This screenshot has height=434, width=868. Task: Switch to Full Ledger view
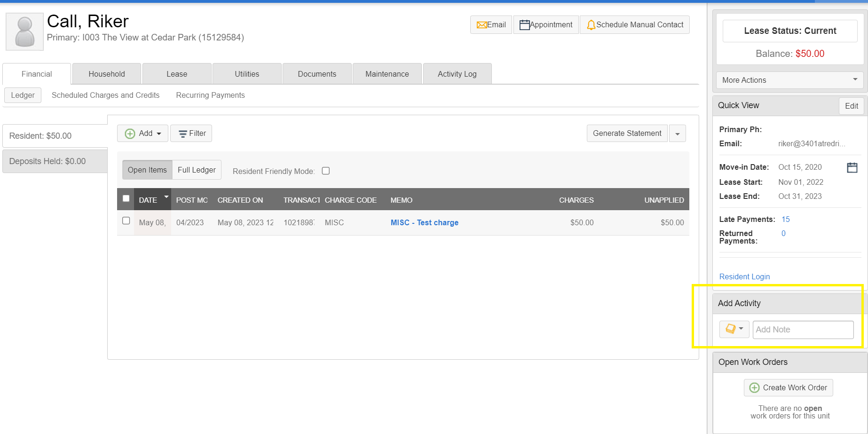pos(197,170)
